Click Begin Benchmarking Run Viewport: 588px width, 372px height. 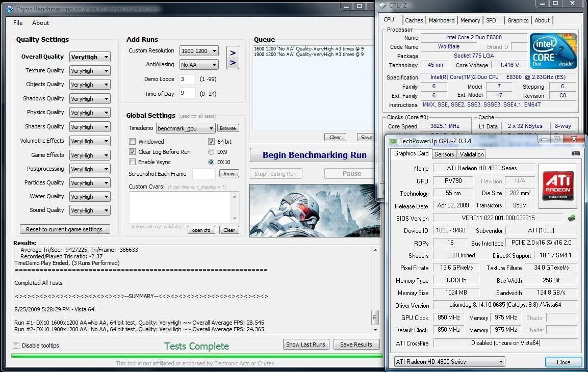[314, 155]
